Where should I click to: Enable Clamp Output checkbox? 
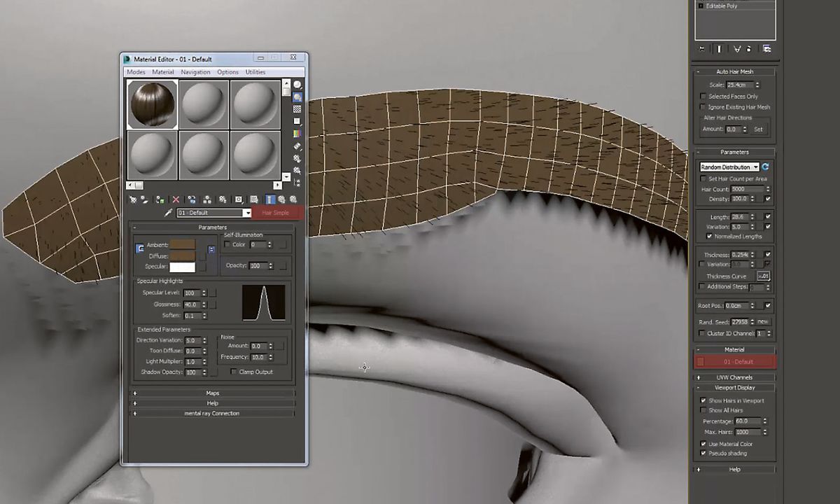234,372
